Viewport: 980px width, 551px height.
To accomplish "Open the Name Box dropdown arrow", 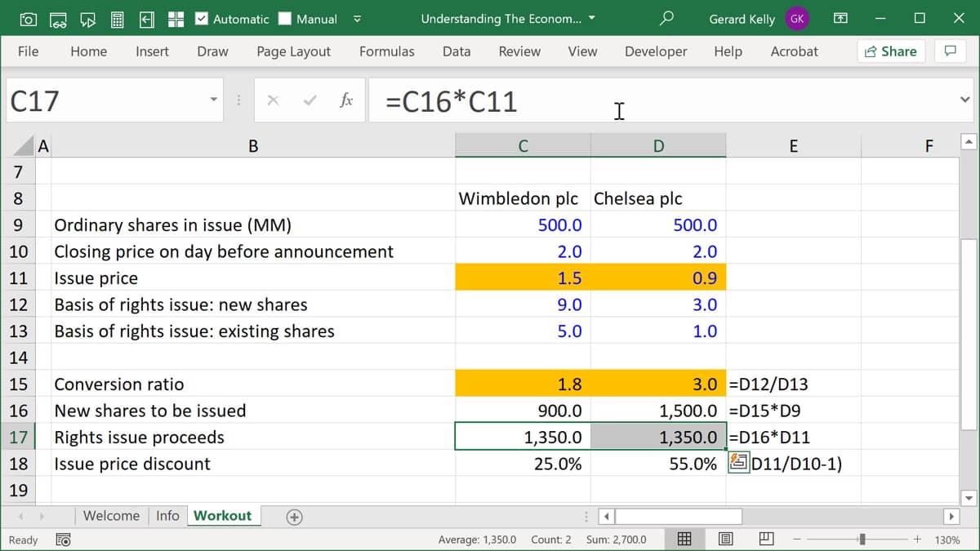I will pyautogui.click(x=214, y=100).
